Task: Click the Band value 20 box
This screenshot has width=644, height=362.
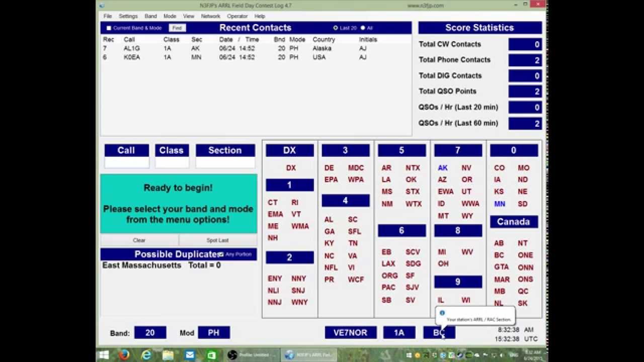Action: tap(150, 333)
